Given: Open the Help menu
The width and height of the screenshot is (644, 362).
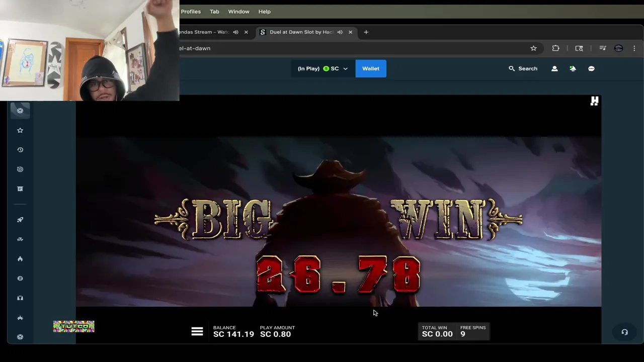Looking at the screenshot, I should [264, 12].
